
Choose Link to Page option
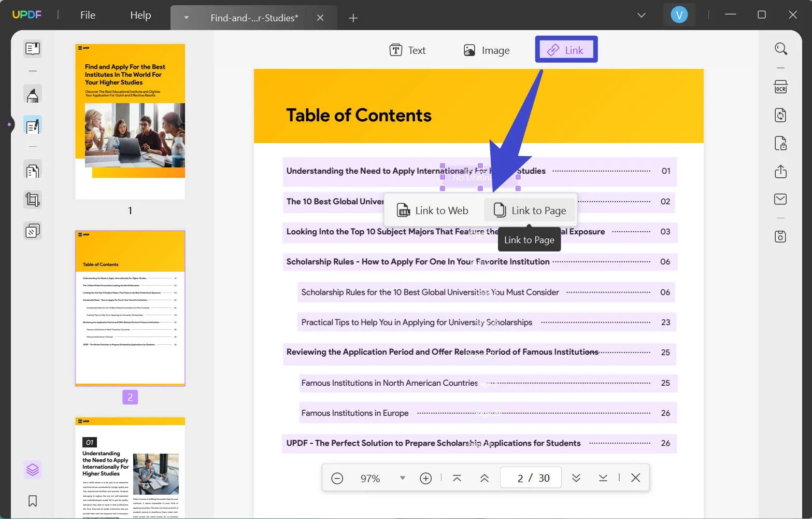[x=530, y=211]
